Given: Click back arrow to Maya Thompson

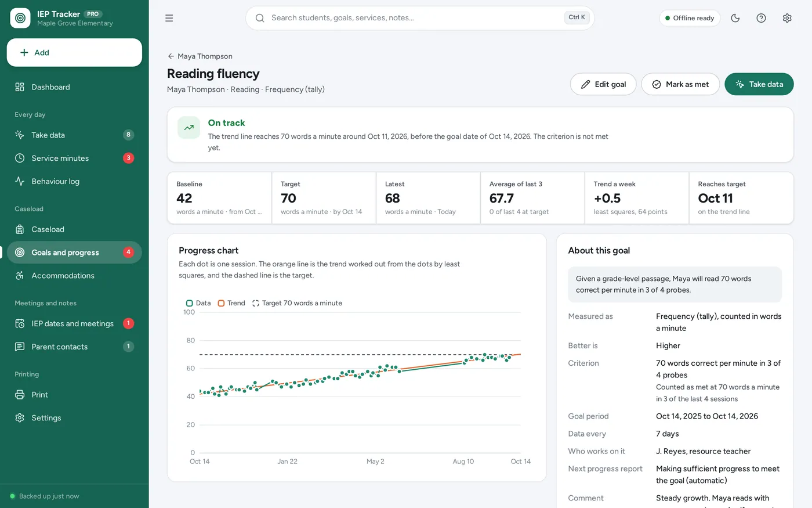Looking at the screenshot, I should (x=200, y=56).
